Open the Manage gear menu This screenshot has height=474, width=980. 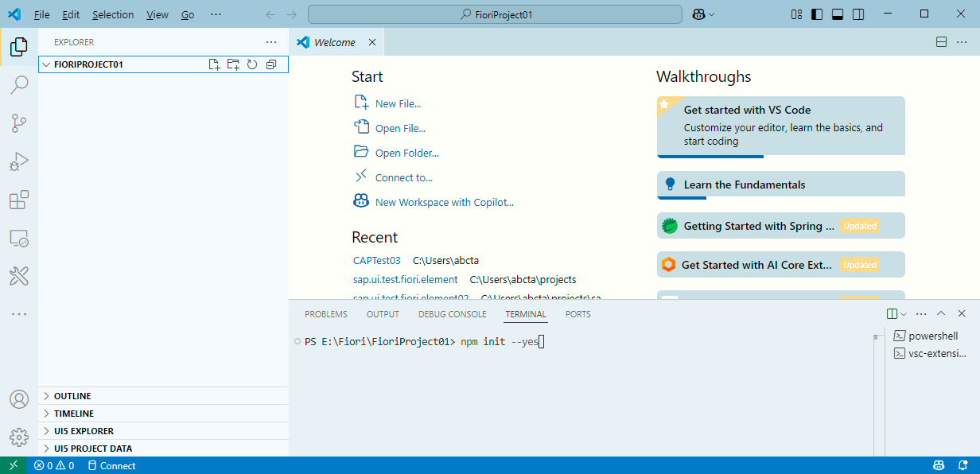tap(19, 437)
